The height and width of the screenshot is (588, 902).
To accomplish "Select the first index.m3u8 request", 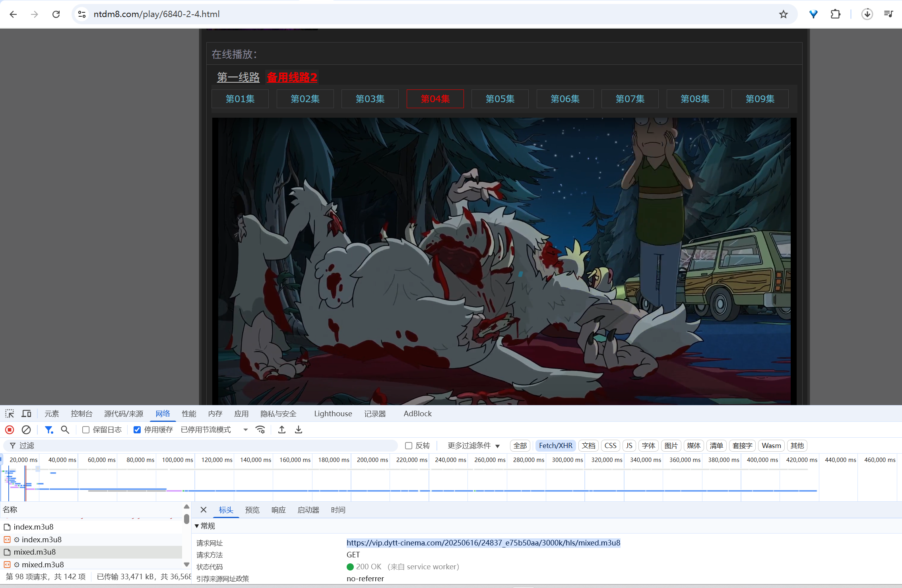I will [91, 527].
